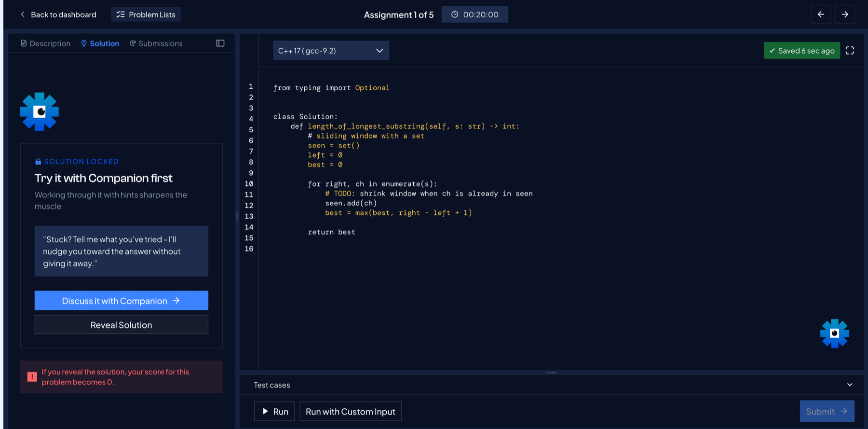Open the C++17 language dropdown

[331, 51]
